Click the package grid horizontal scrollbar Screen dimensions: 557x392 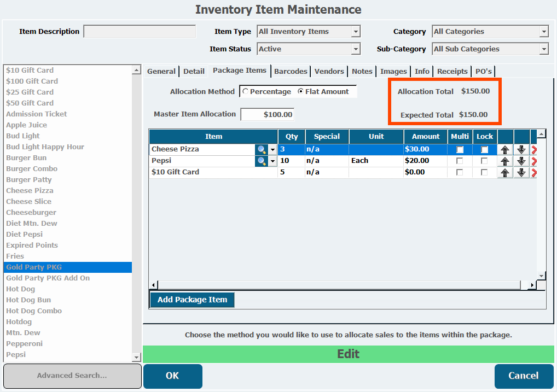[x=339, y=285]
